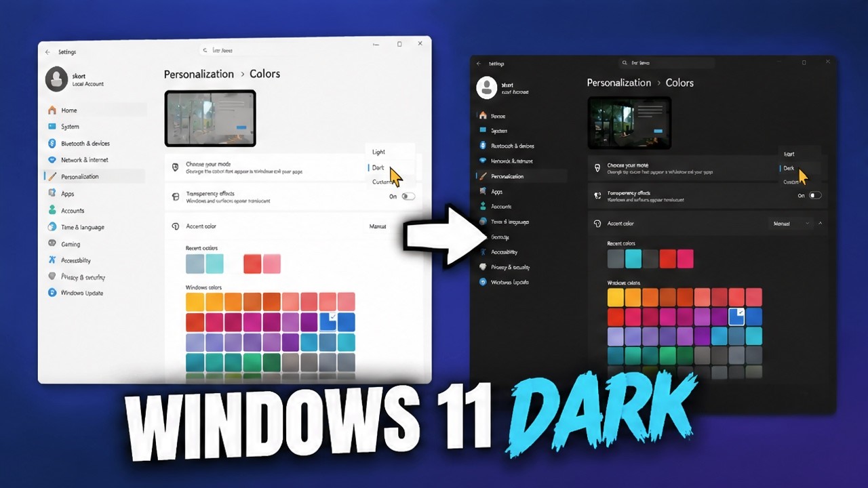Click the Bluetooth icon in the dark window sidebar
This screenshot has width=868, height=488.
(x=483, y=146)
